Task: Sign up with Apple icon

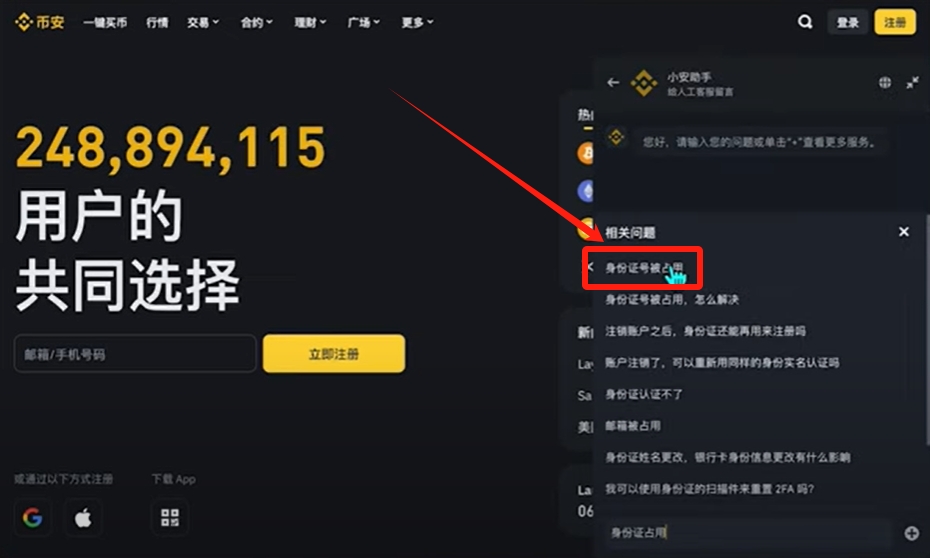Action: click(83, 518)
